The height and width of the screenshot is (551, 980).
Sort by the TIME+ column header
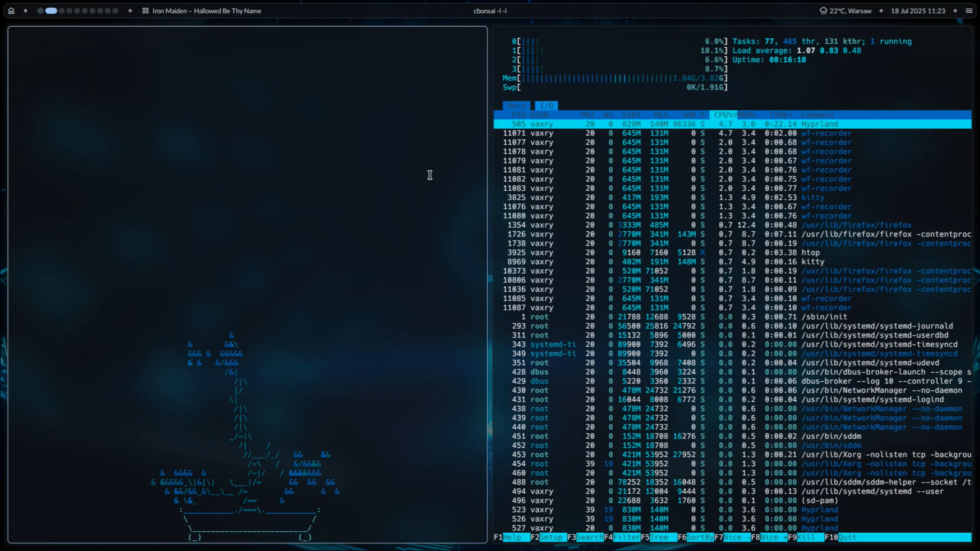781,115
